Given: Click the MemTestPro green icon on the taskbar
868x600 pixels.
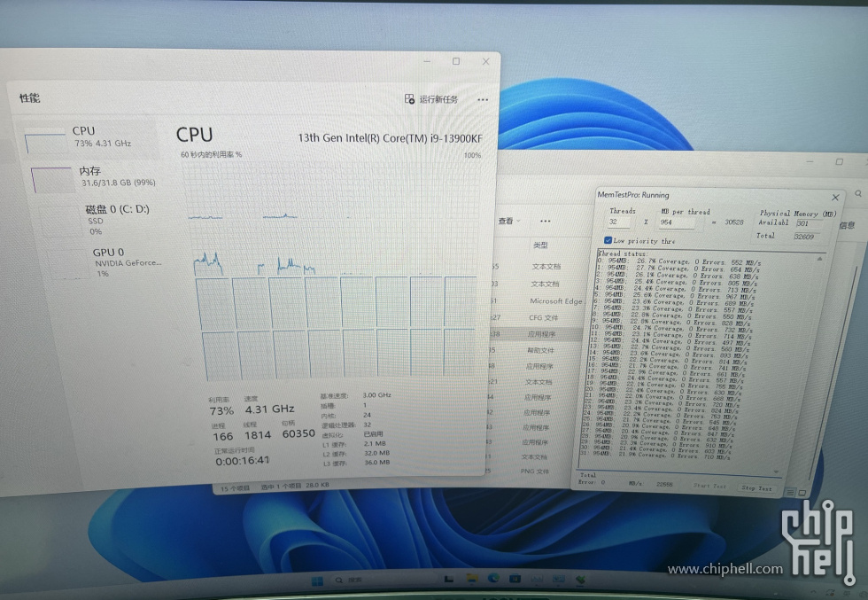Looking at the screenshot, I should pyautogui.click(x=580, y=580).
